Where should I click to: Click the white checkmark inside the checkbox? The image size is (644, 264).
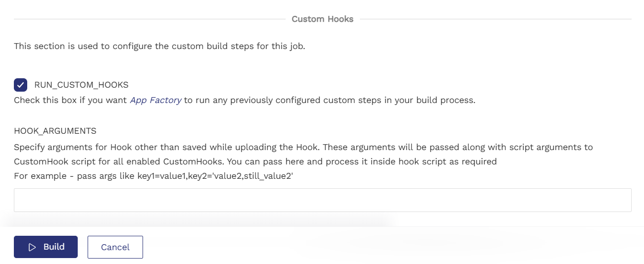(x=20, y=85)
